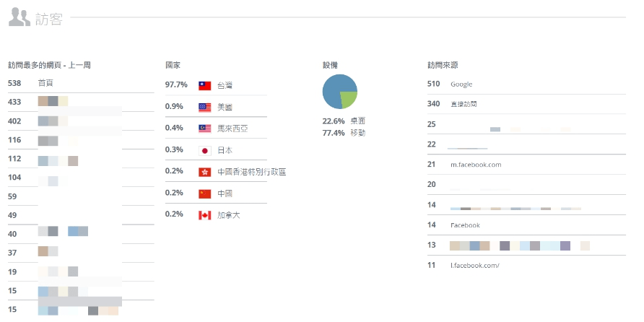Click the Japan flag icon
The image size is (644, 322).
pos(204,150)
